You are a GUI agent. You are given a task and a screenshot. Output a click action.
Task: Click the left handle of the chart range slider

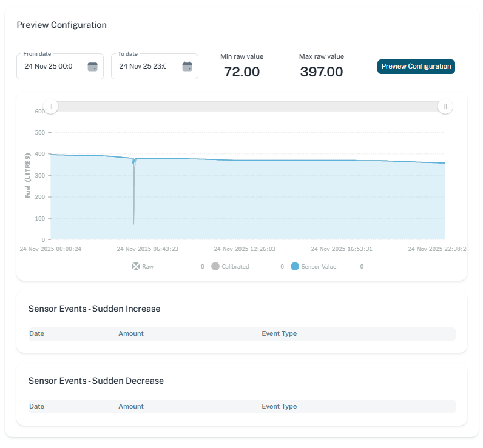(x=51, y=107)
